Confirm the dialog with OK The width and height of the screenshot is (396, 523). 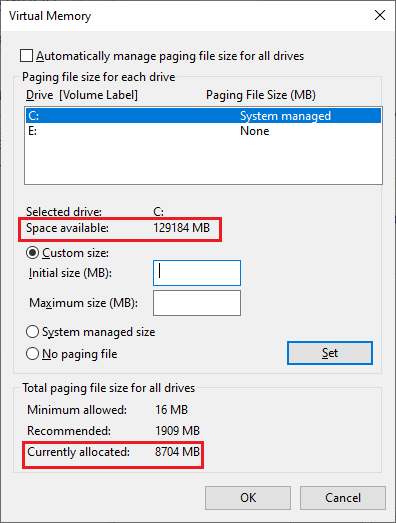pyautogui.click(x=248, y=498)
